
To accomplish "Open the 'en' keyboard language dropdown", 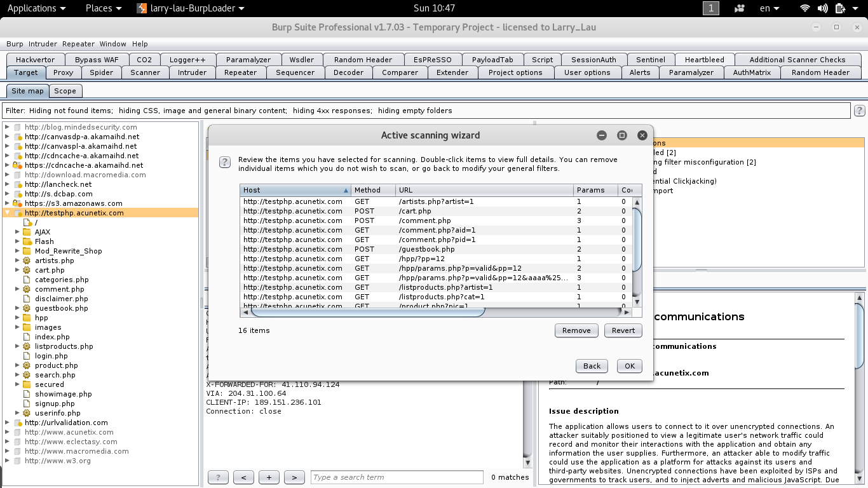I will point(770,8).
